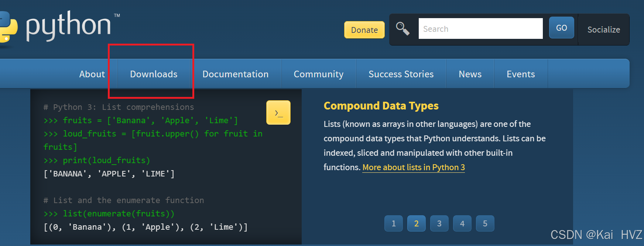Switch to slide 1
Screen dimensions: 644x246
coord(394,223)
